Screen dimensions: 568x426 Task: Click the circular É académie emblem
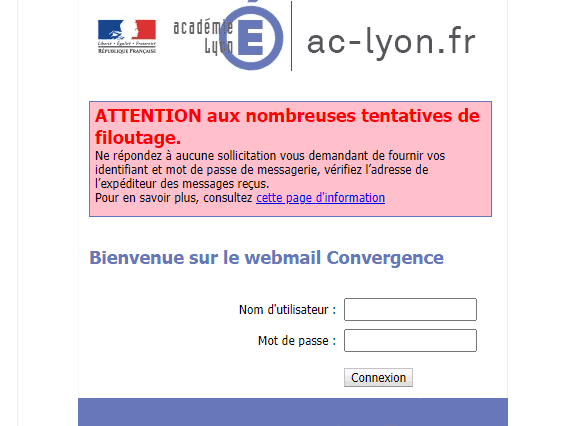251,38
